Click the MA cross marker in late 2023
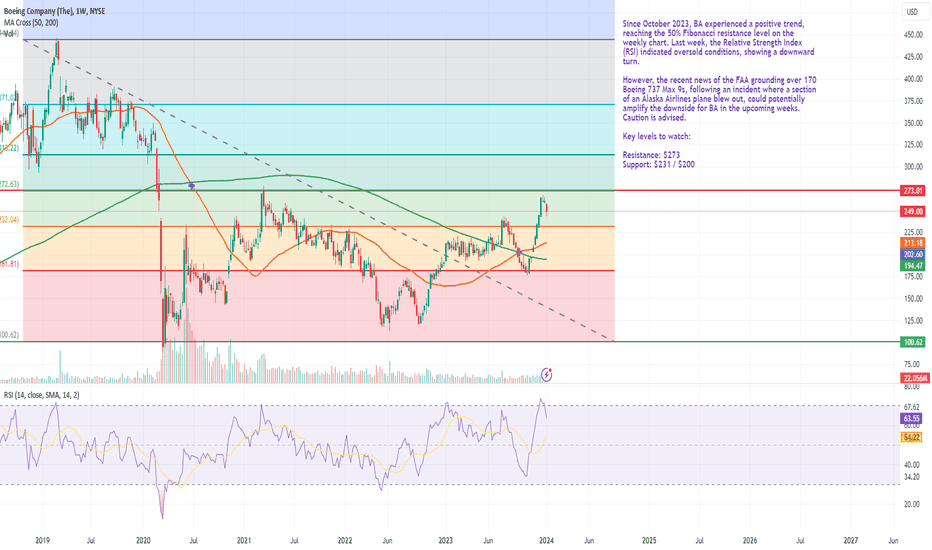Viewport: 932px width, 550px height. [x=520, y=252]
